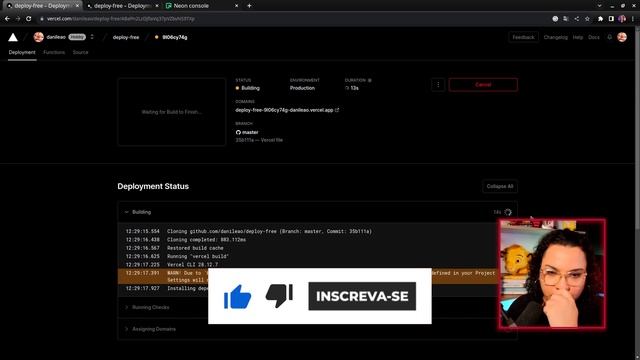Switch to the Deployment tab
Image resolution: width=640 pixels, height=360 pixels.
[22, 52]
